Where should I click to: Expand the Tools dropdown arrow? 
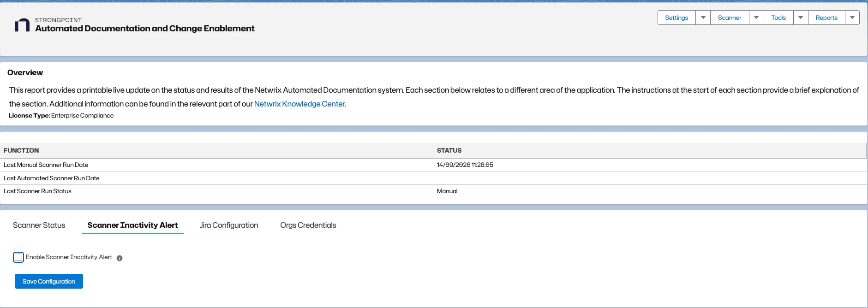[x=801, y=18]
